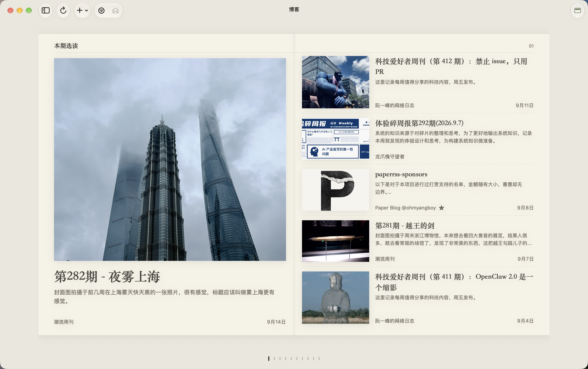Refresh feeds with the reload icon
Screen dimensions: 588x369
pos(63,10)
